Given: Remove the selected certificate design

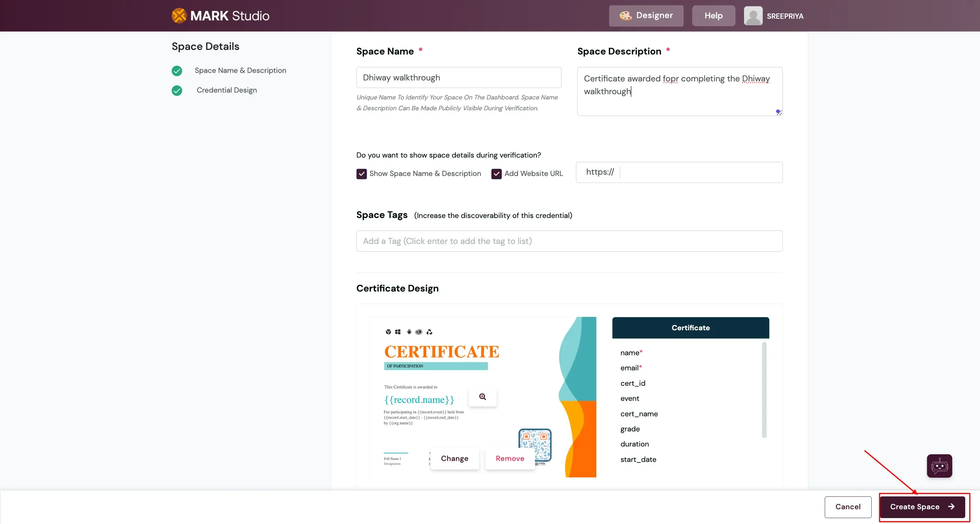Looking at the screenshot, I should (509, 459).
